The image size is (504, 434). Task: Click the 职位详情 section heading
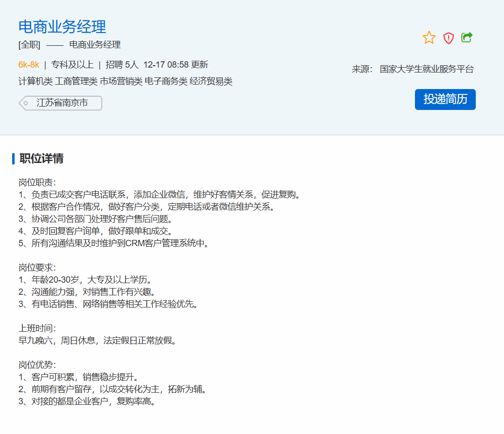[41, 159]
